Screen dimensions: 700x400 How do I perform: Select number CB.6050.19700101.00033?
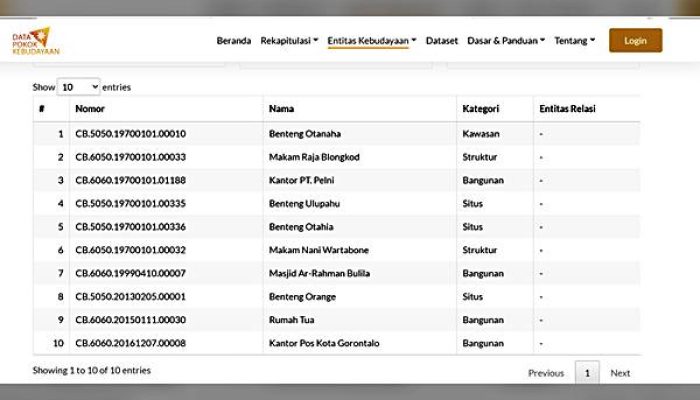pyautogui.click(x=130, y=157)
